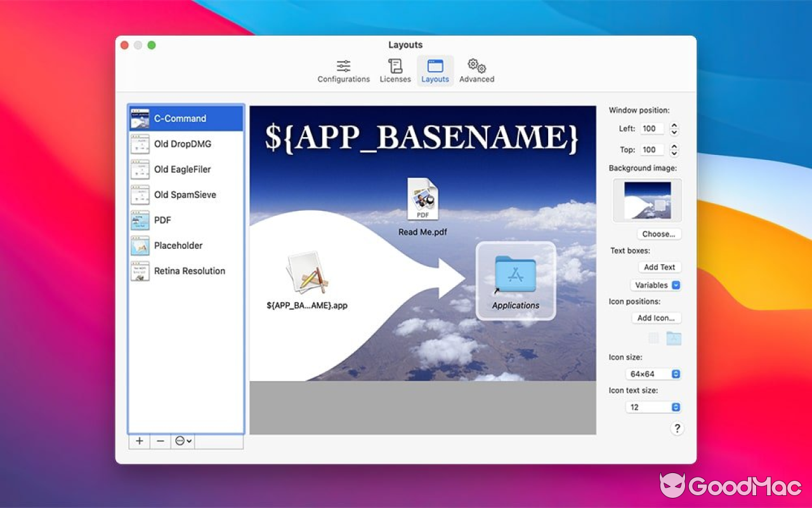The image size is (812, 508).
Task: Select the ${APP_BASENAME}.app icon in preview
Action: tap(307, 274)
